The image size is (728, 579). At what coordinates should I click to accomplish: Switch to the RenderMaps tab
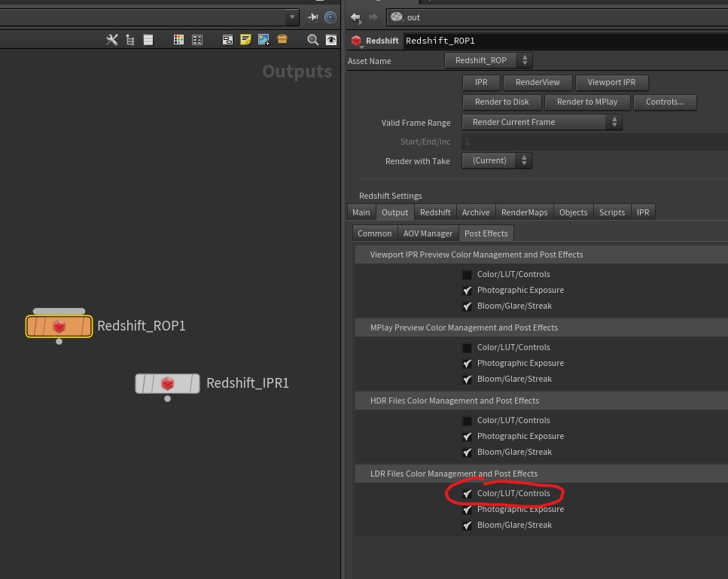pyautogui.click(x=524, y=212)
